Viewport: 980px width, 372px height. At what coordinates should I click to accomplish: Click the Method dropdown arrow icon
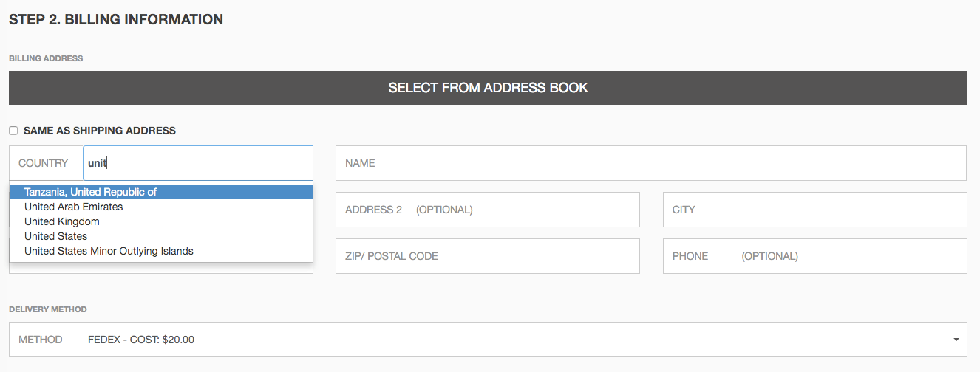pos(956,340)
